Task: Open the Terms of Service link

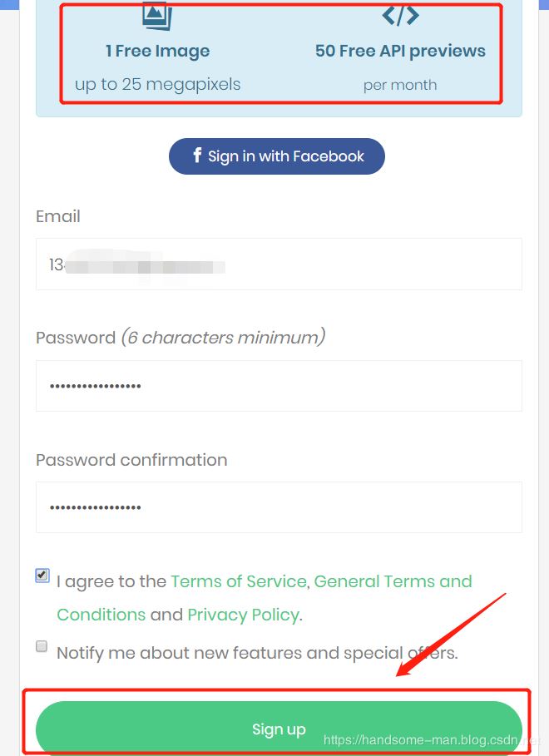Action: pyautogui.click(x=239, y=581)
